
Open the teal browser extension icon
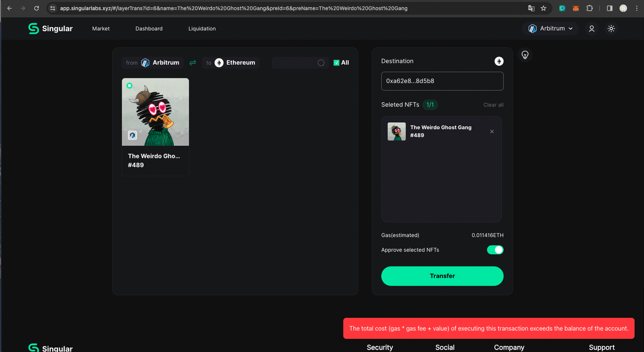(562, 9)
